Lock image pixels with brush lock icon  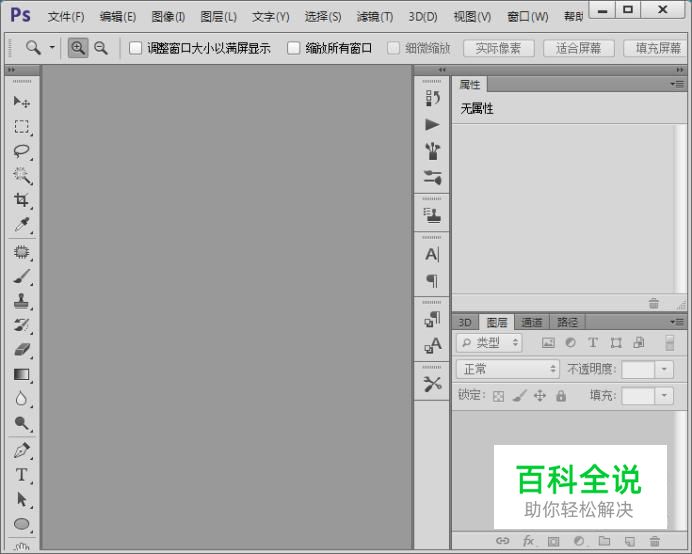519,396
